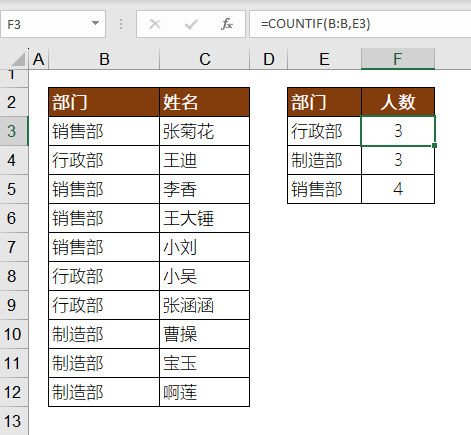Click cell 制造部 beside 宝玉
The height and width of the screenshot is (435, 471).
(x=104, y=363)
